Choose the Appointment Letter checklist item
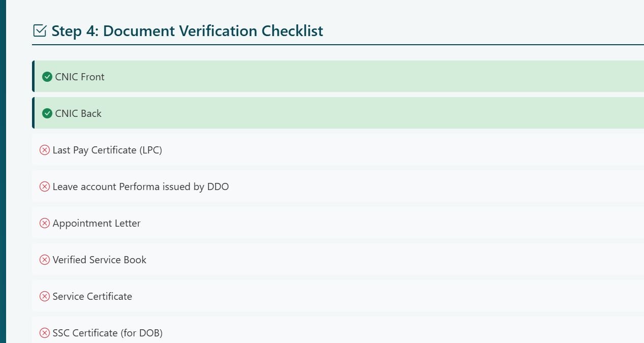This screenshot has width=644, height=343. (x=96, y=223)
